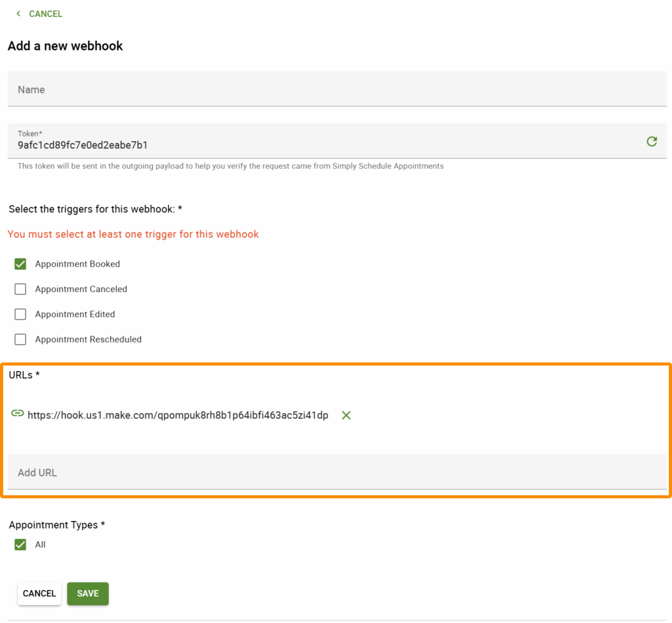
Task: Remove the make.com webhook URL
Action: coord(346,414)
